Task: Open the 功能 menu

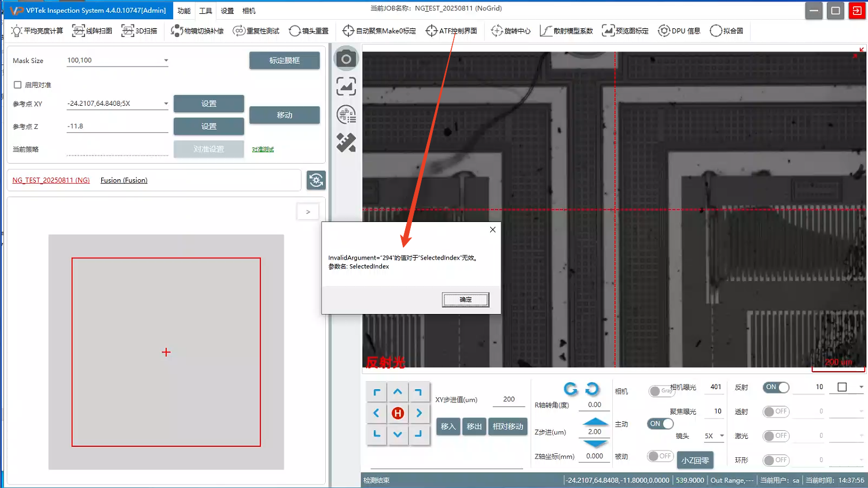Action: coord(184,11)
